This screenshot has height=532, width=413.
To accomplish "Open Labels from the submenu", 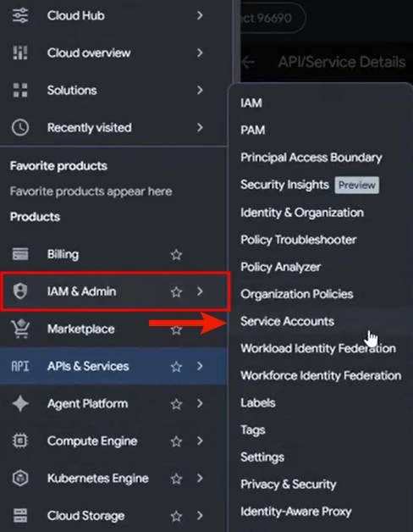I will click(x=257, y=402).
